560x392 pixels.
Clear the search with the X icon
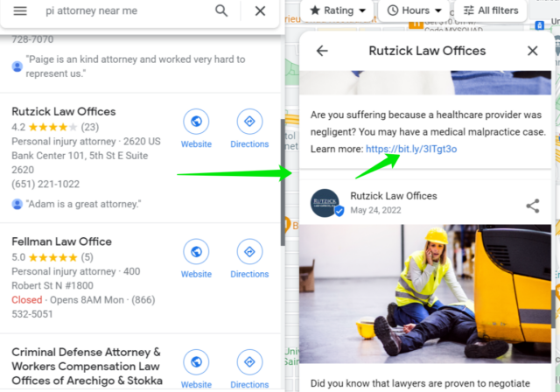(260, 10)
